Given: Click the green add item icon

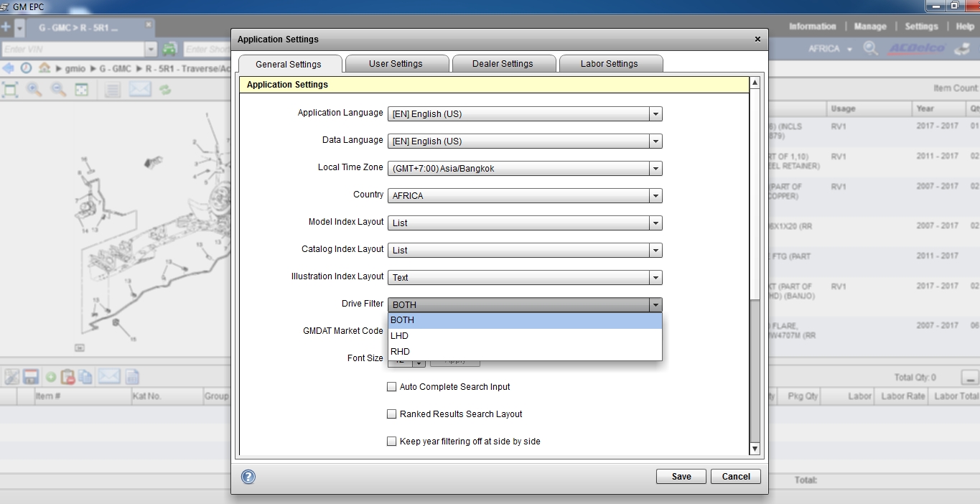Looking at the screenshot, I should (51, 377).
